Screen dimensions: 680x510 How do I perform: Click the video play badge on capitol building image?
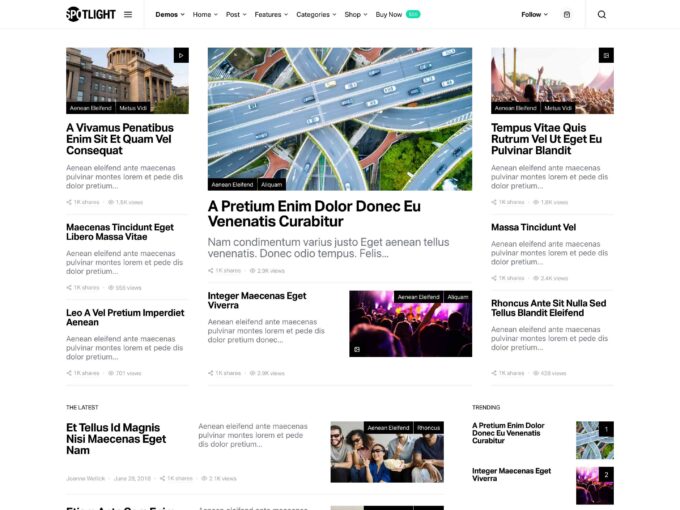click(181, 55)
